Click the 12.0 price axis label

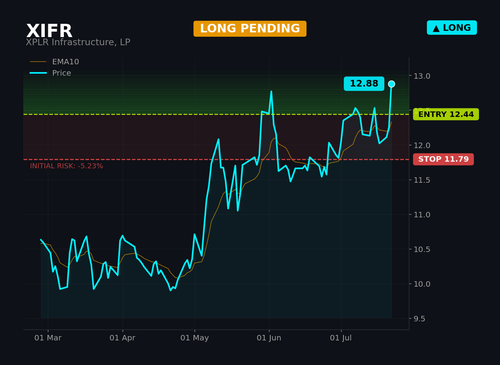(422, 145)
